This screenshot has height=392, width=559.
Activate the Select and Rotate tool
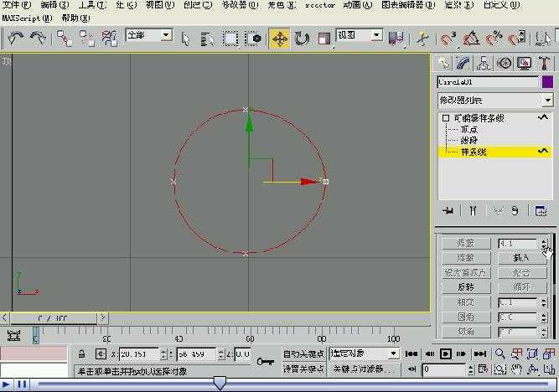pyautogui.click(x=301, y=39)
